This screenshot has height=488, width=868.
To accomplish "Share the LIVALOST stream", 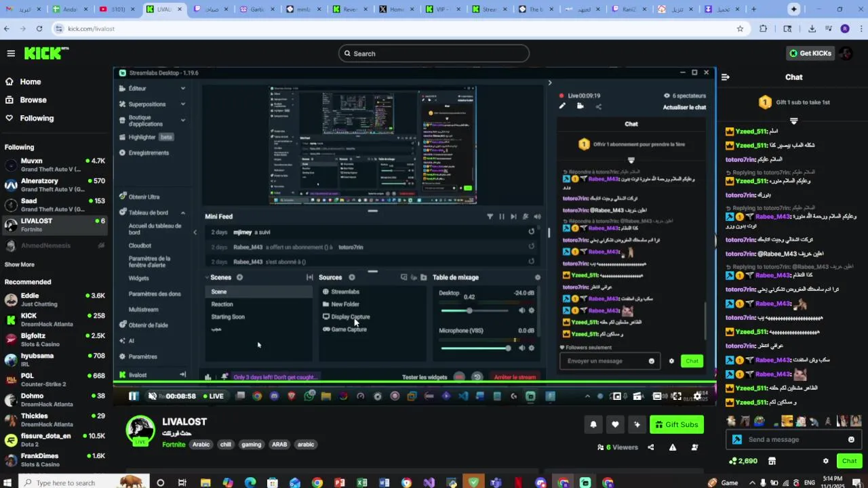I will [x=651, y=447].
